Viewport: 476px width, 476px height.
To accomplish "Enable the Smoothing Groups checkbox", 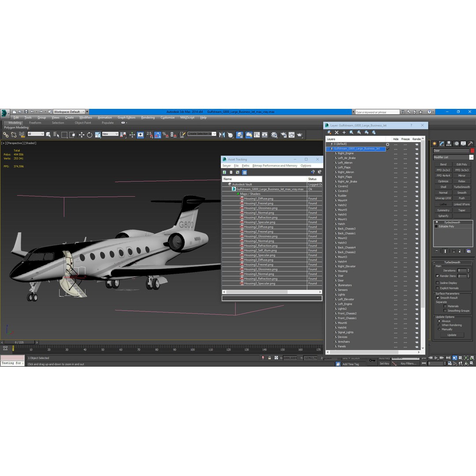I will point(445,311).
